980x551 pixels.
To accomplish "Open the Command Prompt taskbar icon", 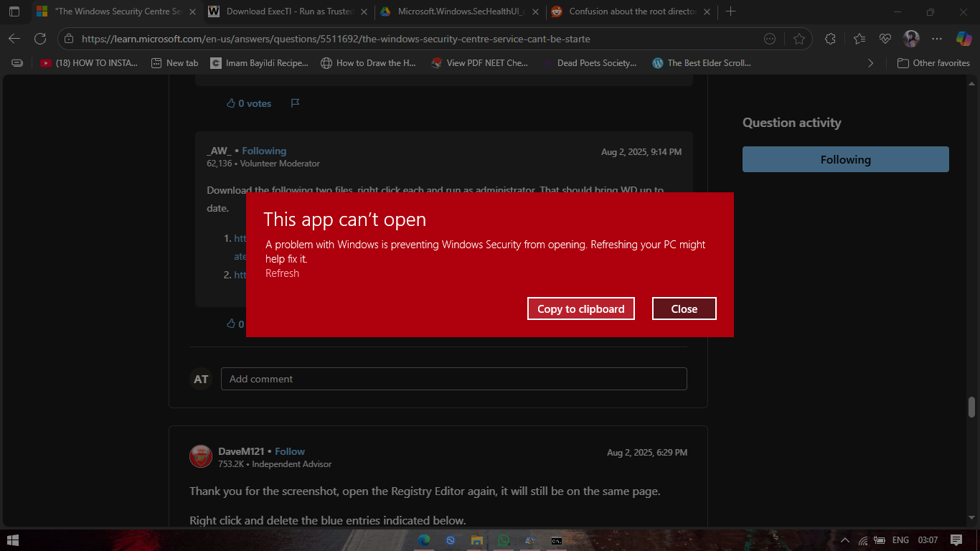I will pyautogui.click(x=557, y=540).
